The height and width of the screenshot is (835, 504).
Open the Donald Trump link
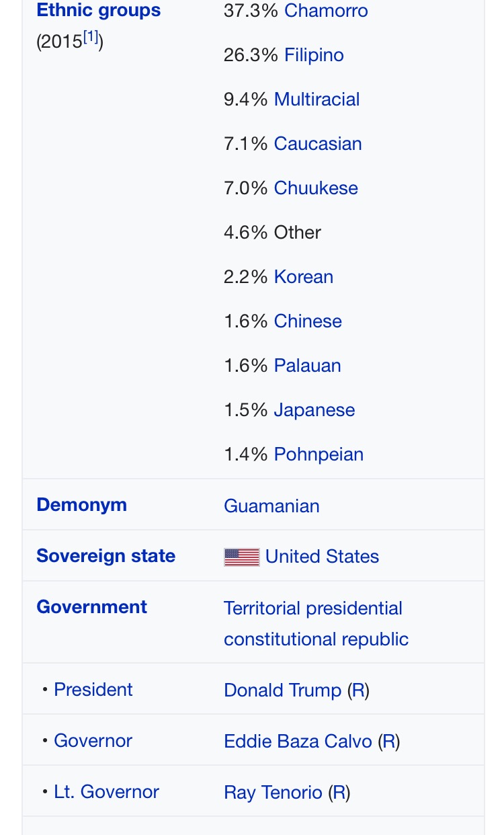[282, 690]
